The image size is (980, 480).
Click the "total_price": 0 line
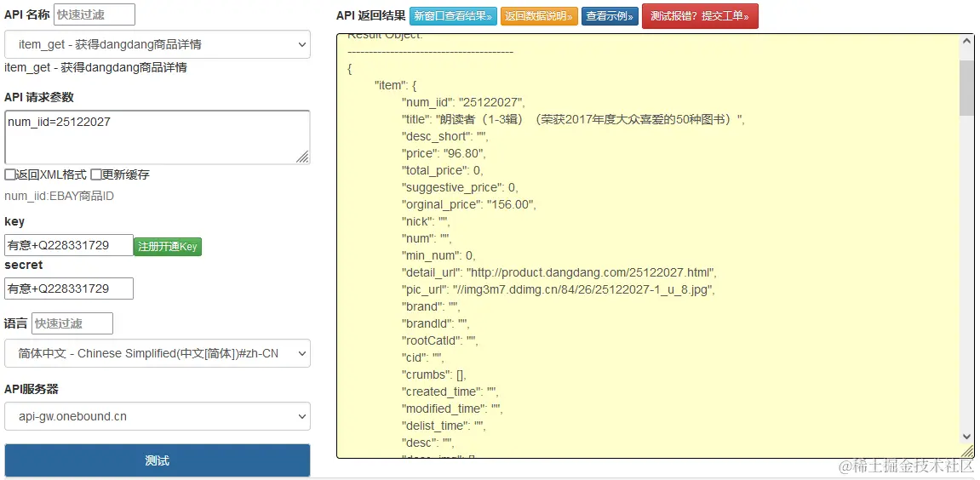tap(443, 170)
